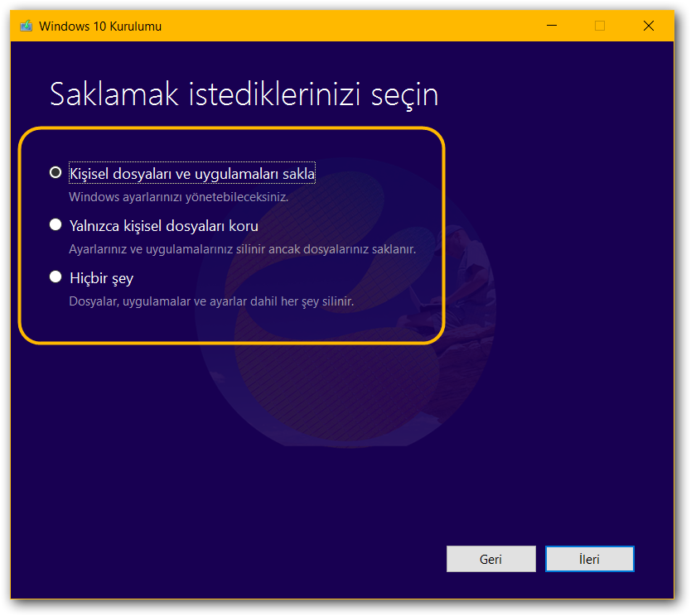Click the 'Windows 10 Kurulumu' title text
The image size is (691, 616).
tap(100, 26)
